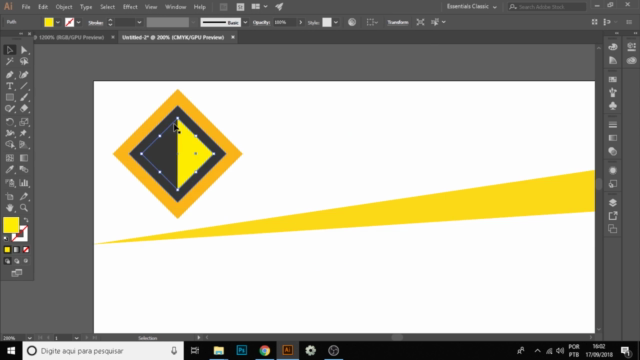
Task: Select the Eyedropper tool
Action: (x=10, y=170)
